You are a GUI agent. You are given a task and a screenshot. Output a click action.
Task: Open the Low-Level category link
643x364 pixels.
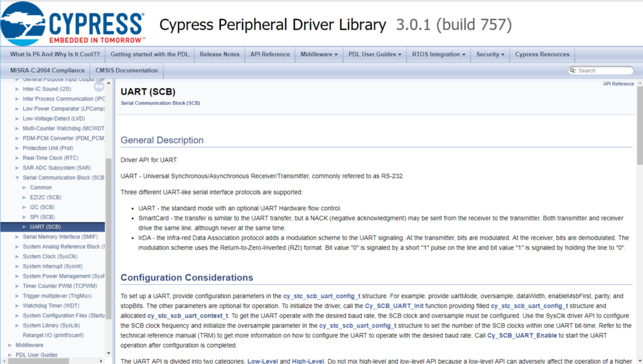[262, 361]
